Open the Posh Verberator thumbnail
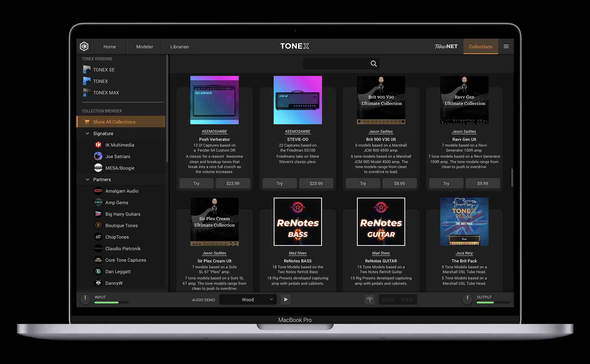Viewport: 590px width, 364px height. point(214,100)
